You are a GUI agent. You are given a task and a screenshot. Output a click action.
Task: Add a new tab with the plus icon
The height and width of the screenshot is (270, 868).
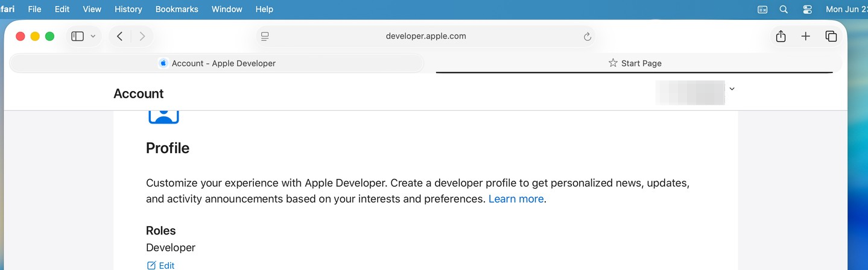click(x=805, y=36)
